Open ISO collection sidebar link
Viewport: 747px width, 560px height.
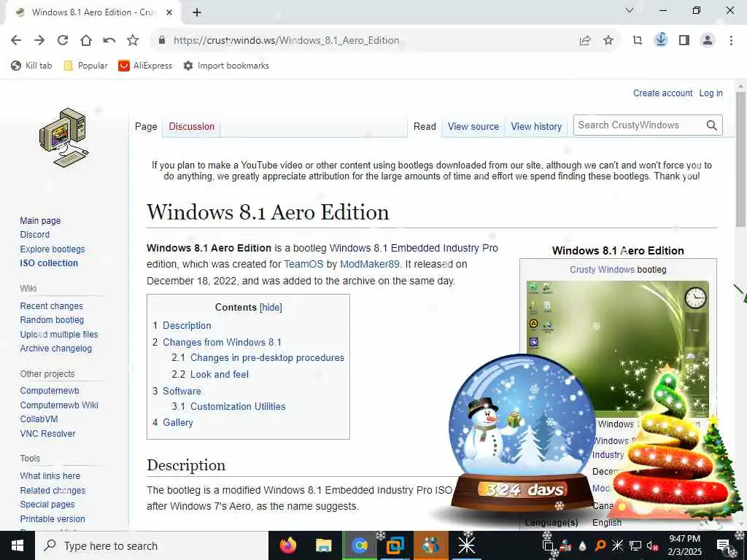click(x=49, y=263)
